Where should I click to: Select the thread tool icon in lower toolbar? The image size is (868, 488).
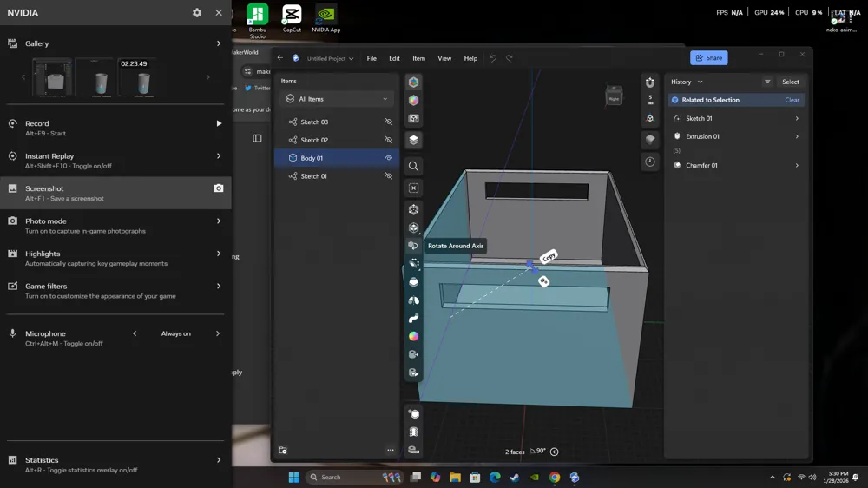coord(413,432)
